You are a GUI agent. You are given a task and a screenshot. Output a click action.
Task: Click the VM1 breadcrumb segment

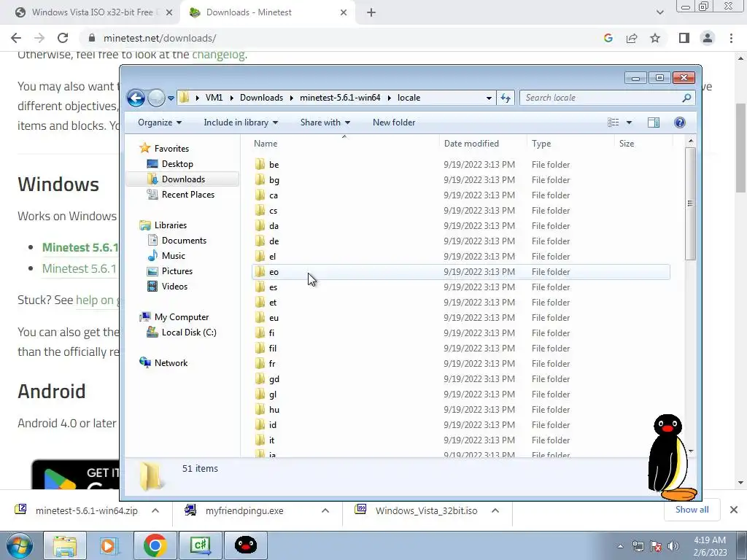click(x=214, y=98)
